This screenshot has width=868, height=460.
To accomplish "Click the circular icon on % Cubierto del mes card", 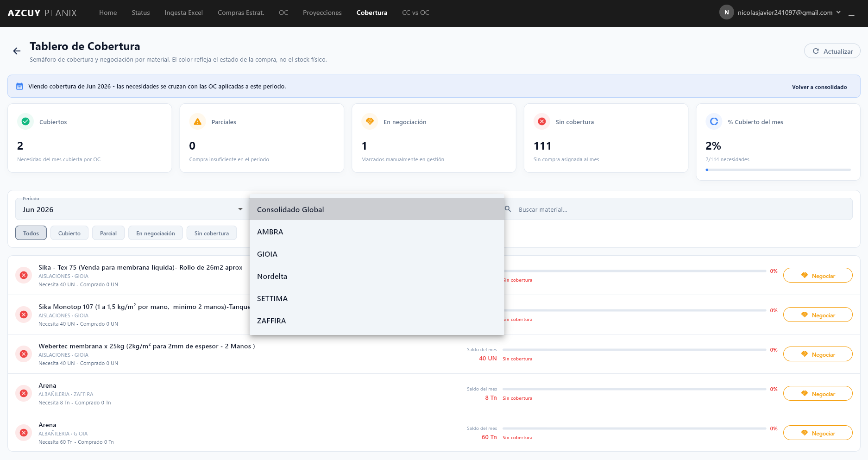I will 714,121.
